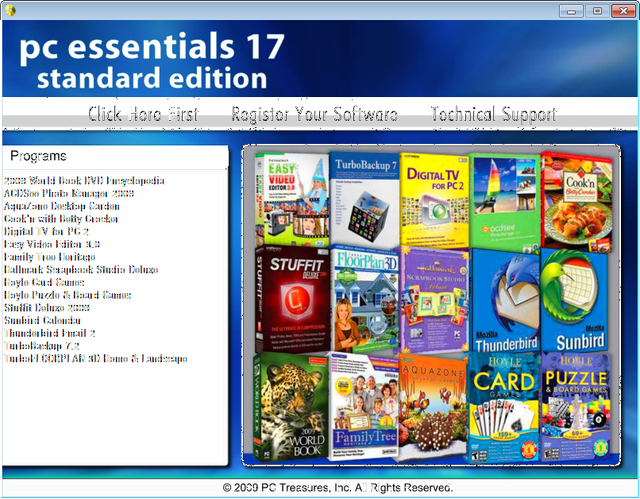This screenshot has width=640, height=499.
Task: Select Hoyle Card Games list entry
Action: [x=44, y=282]
